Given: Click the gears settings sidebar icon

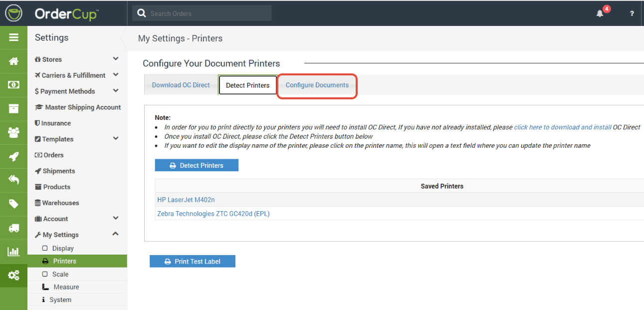Looking at the screenshot, I should 13,275.
